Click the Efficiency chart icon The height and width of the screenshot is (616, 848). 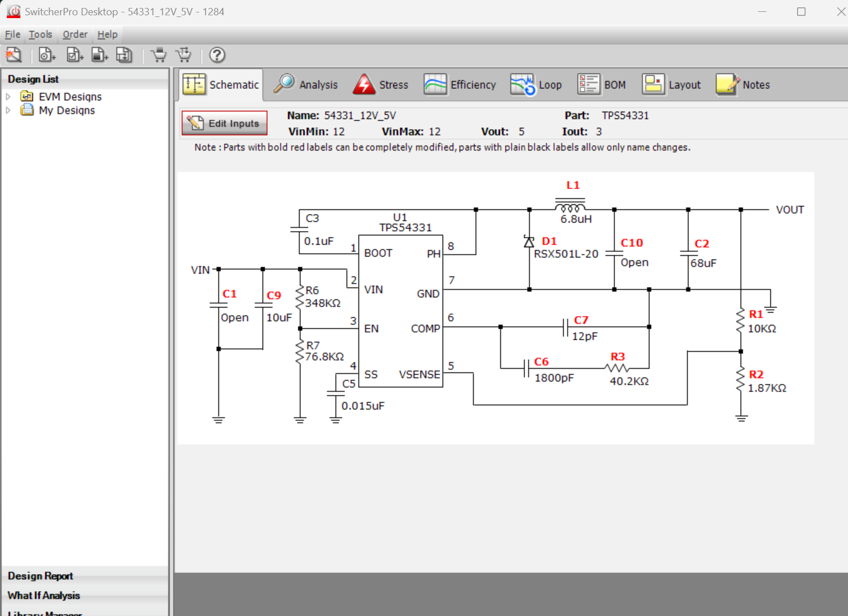click(x=435, y=84)
